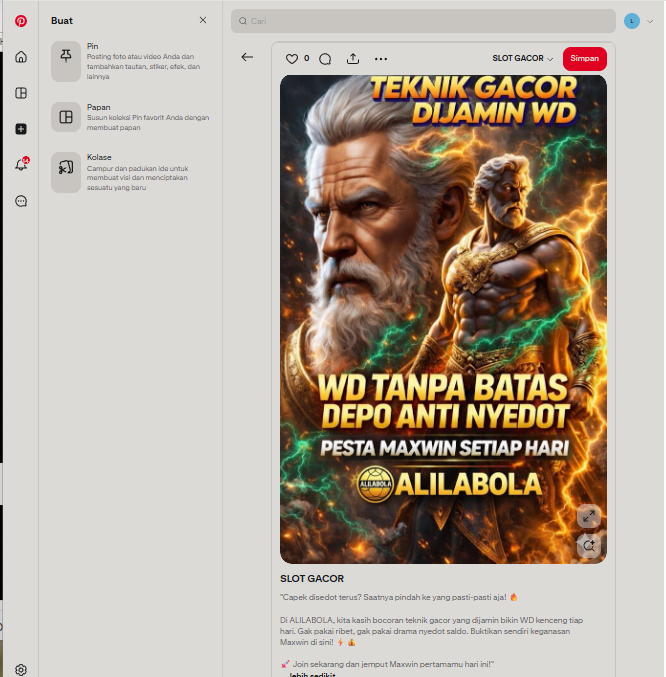Click the Pin pushpin icon tile
This screenshot has height=677, width=666.
66,61
